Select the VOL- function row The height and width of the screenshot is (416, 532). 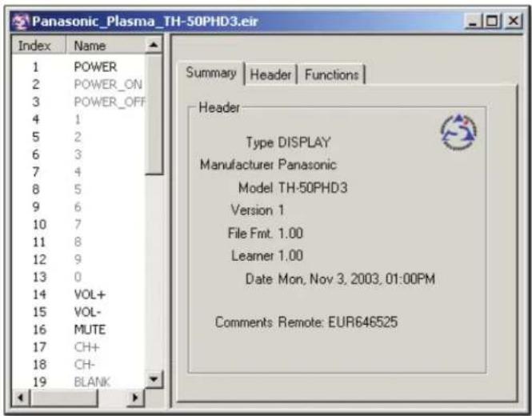(78, 312)
